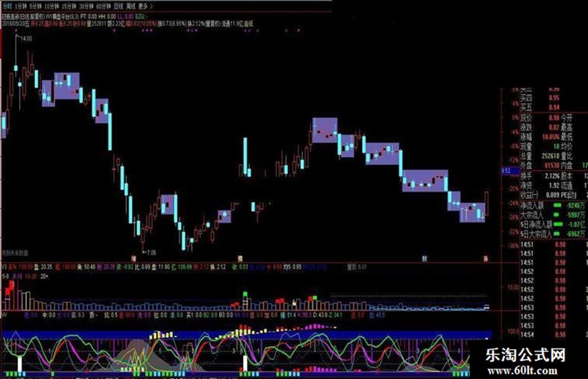
Task: Click the 14:54 tick trade row
Action: tap(544, 335)
